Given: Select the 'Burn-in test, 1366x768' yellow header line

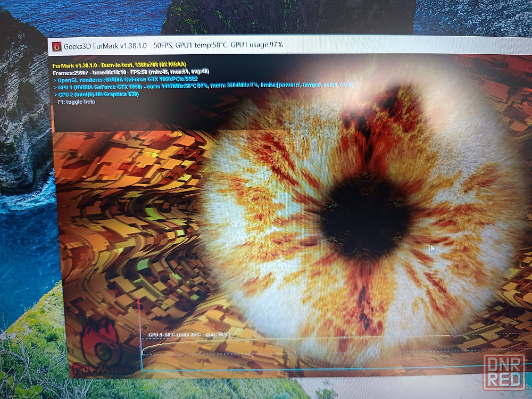Looking at the screenshot, I should pos(119,65).
